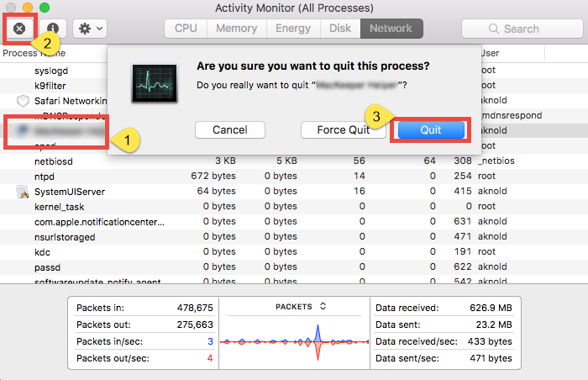Click the Force Quit button
This screenshot has height=380, width=588.
coord(343,130)
